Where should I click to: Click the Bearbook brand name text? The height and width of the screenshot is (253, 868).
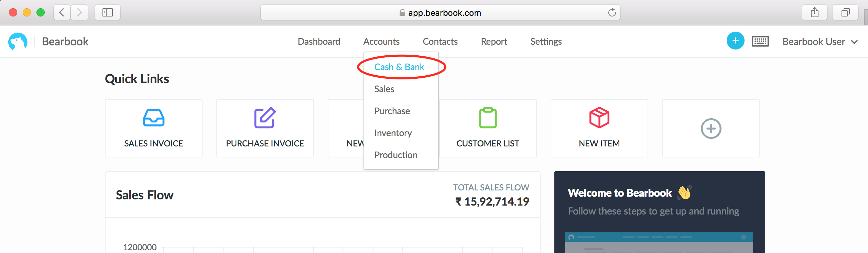tap(65, 42)
